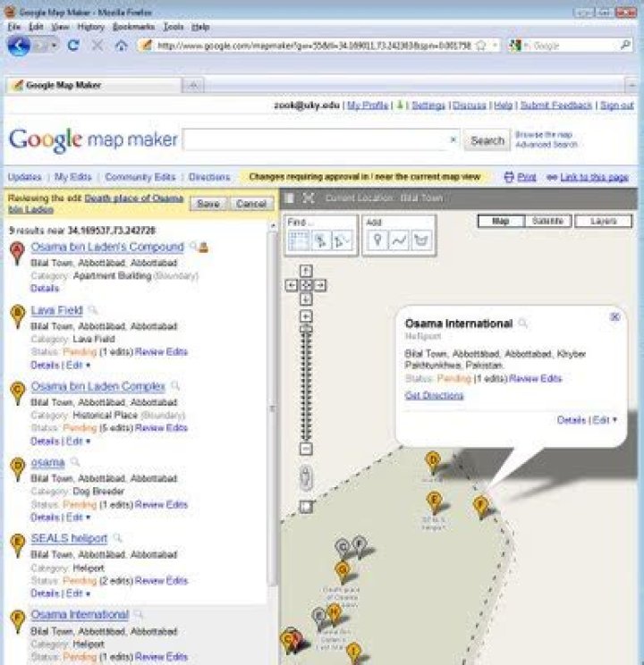
Task: Click the results list scrollbar
Action: [x=272, y=408]
